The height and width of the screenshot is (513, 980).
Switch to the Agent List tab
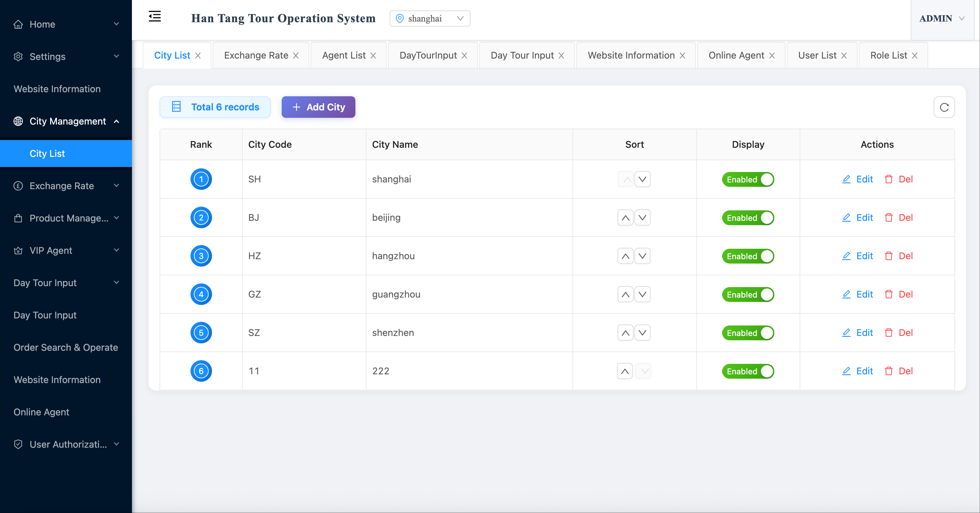tap(344, 56)
